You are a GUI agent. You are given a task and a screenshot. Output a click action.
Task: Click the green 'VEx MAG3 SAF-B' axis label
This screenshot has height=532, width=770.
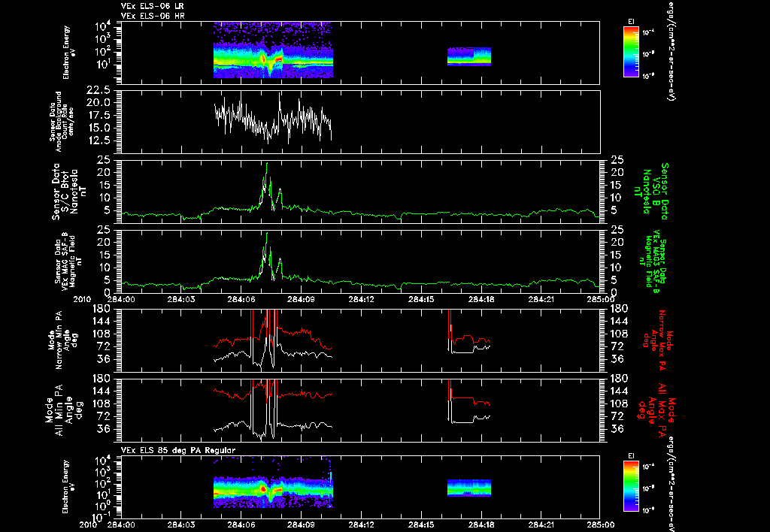pyautogui.click(x=653, y=261)
